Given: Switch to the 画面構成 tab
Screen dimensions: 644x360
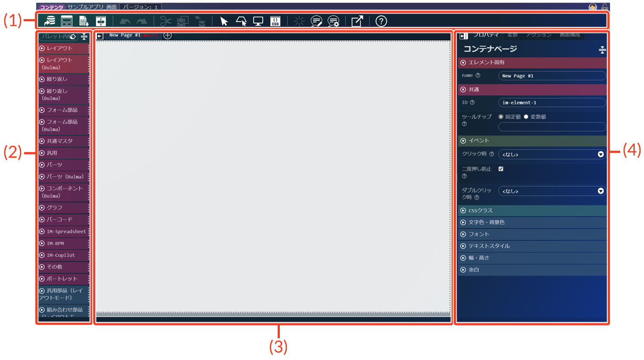Looking at the screenshot, I should tap(570, 35).
